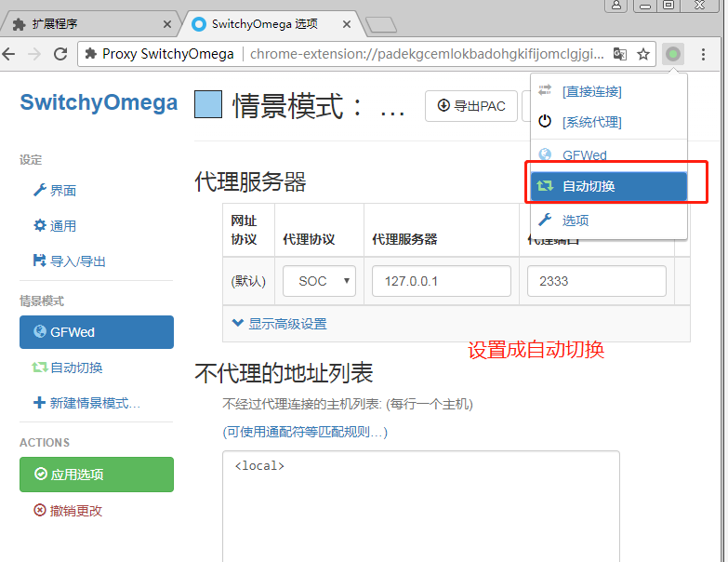Click the 应用选项 green button
The image size is (728, 562).
pos(97,475)
